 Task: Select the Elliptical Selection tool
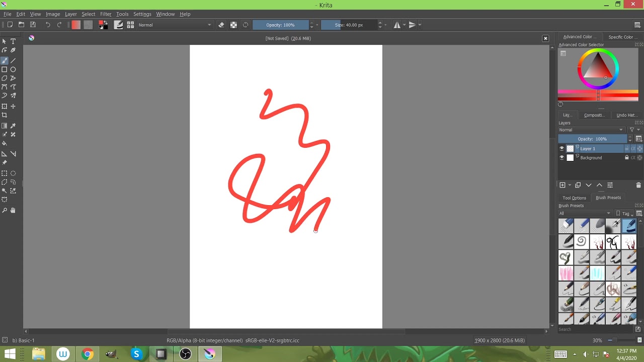[13, 173]
